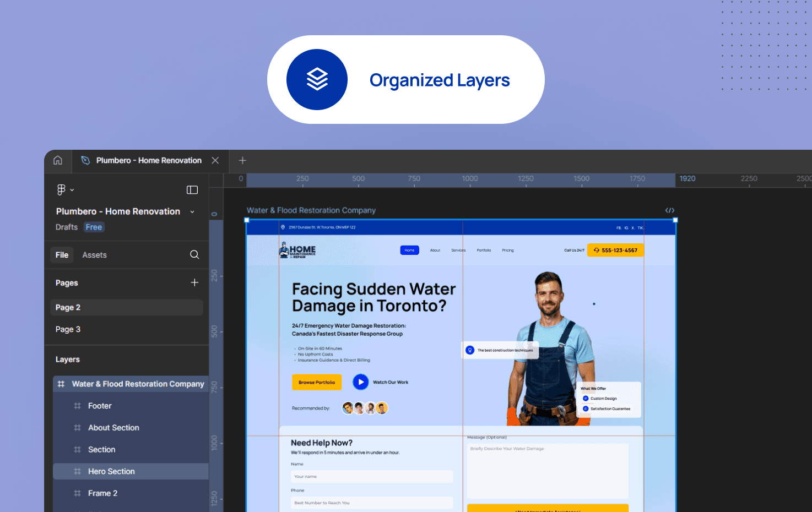Screen dimensions: 812x512
Task: Click the Services nav item in the design
Action: pos(458,250)
